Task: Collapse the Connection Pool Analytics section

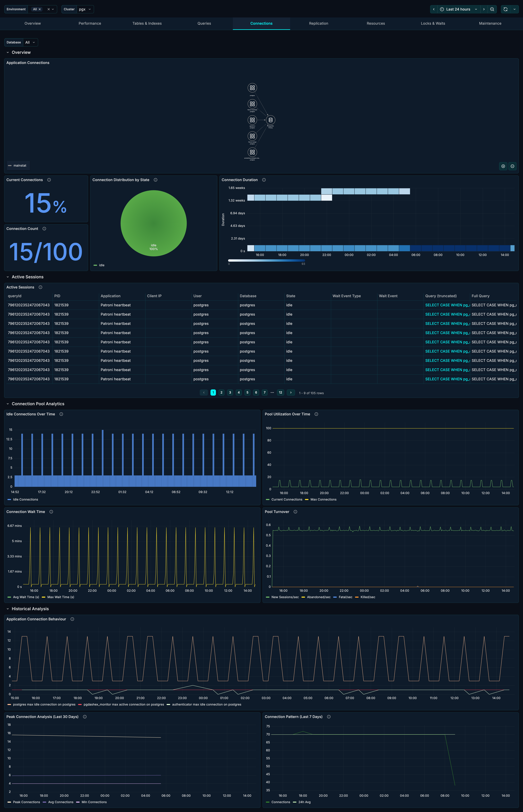Action: [x=8, y=404]
